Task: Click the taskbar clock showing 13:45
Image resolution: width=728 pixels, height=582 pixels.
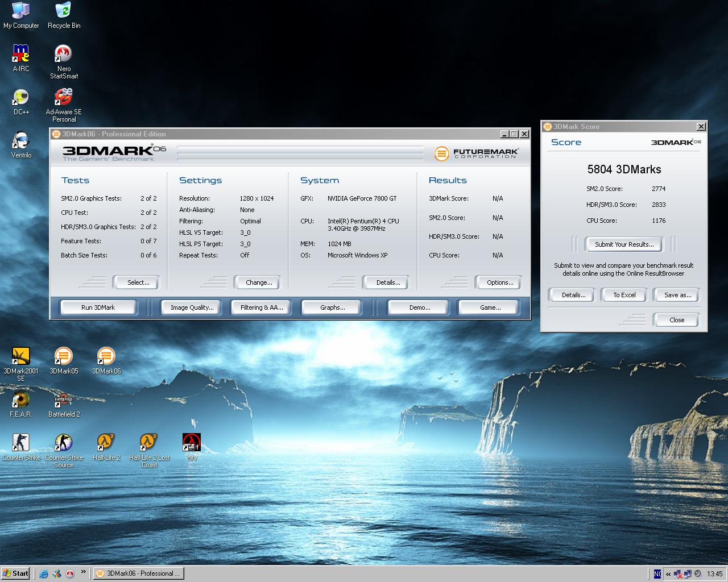Action: point(714,574)
